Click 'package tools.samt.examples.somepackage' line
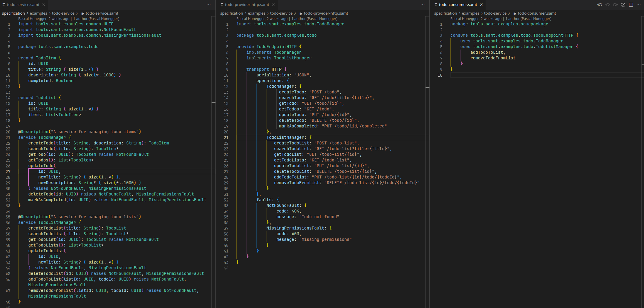The height and width of the screenshot is (308, 644). click(499, 24)
